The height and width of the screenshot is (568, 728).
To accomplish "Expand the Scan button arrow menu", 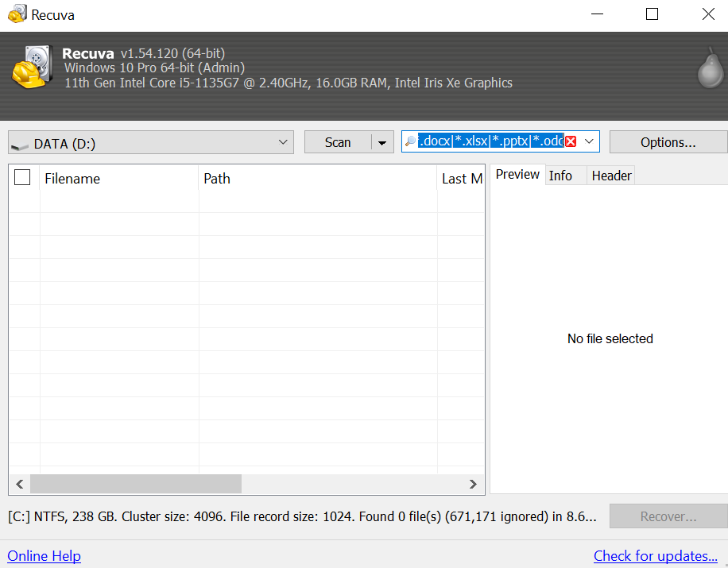I will (x=382, y=142).
